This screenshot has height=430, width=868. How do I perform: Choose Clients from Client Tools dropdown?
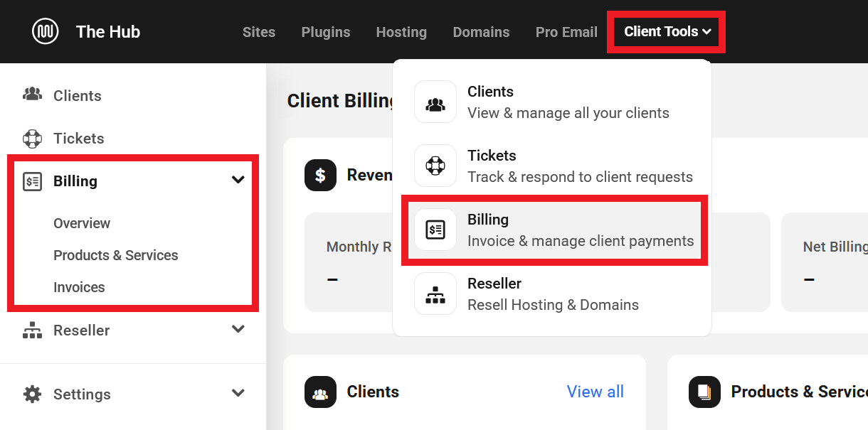pos(552,102)
